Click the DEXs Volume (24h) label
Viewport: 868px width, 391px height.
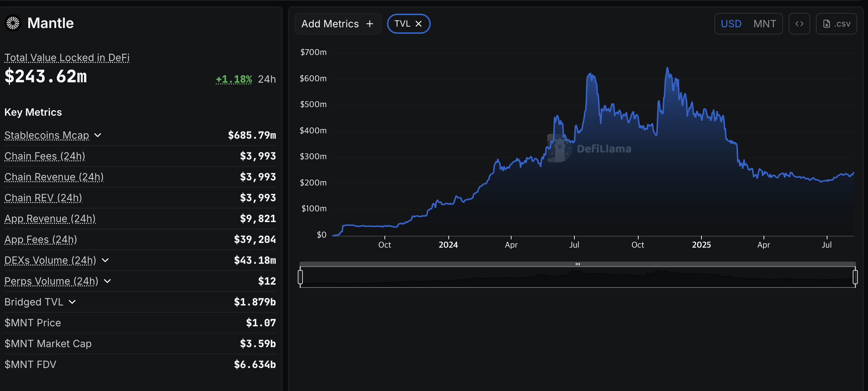50,260
